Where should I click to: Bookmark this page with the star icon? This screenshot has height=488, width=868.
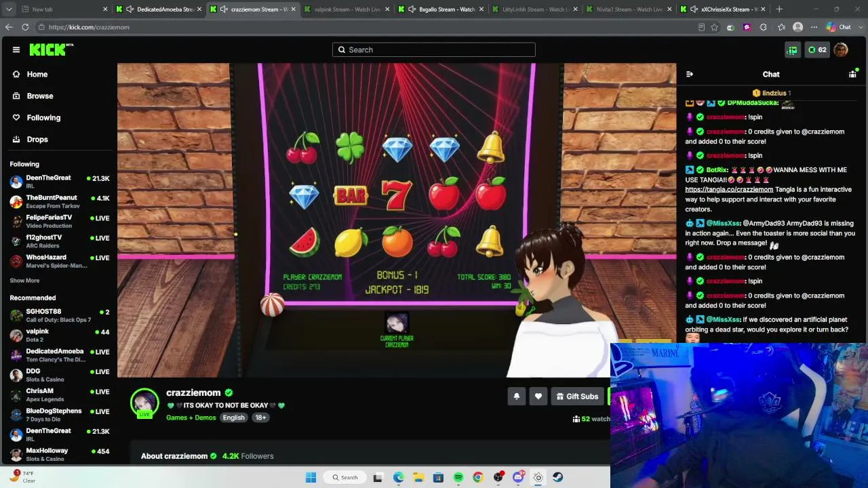click(714, 27)
